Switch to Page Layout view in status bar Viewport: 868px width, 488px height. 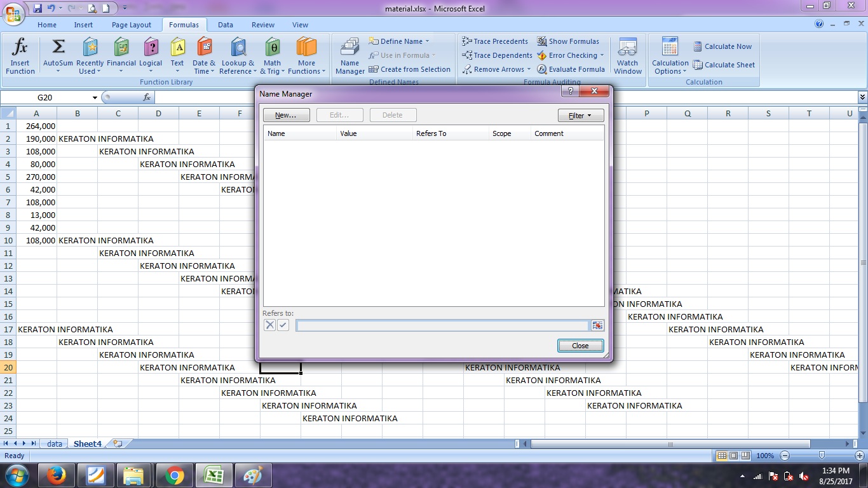[x=733, y=456]
